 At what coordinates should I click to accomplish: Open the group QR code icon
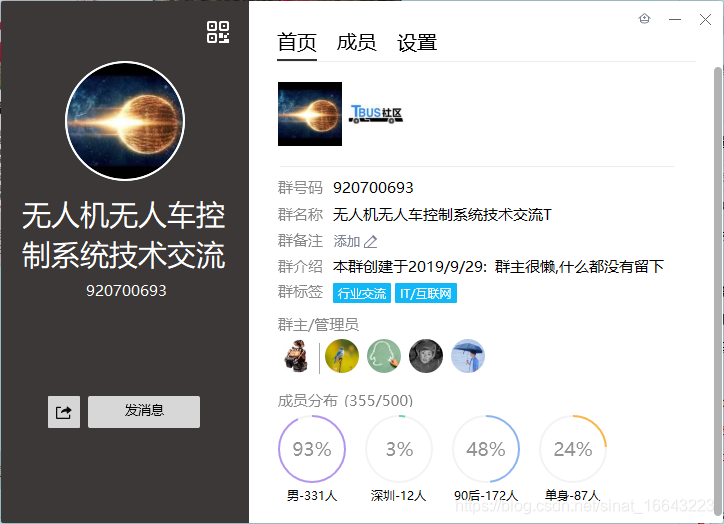218,32
